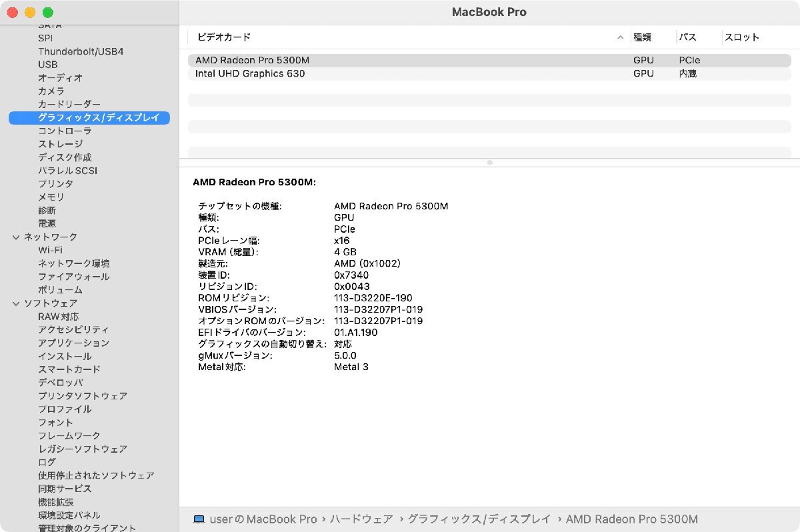Viewport: 800px width, 532px height.
Task: Click userのMacBook Pro in path bar
Action: coord(263,519)
